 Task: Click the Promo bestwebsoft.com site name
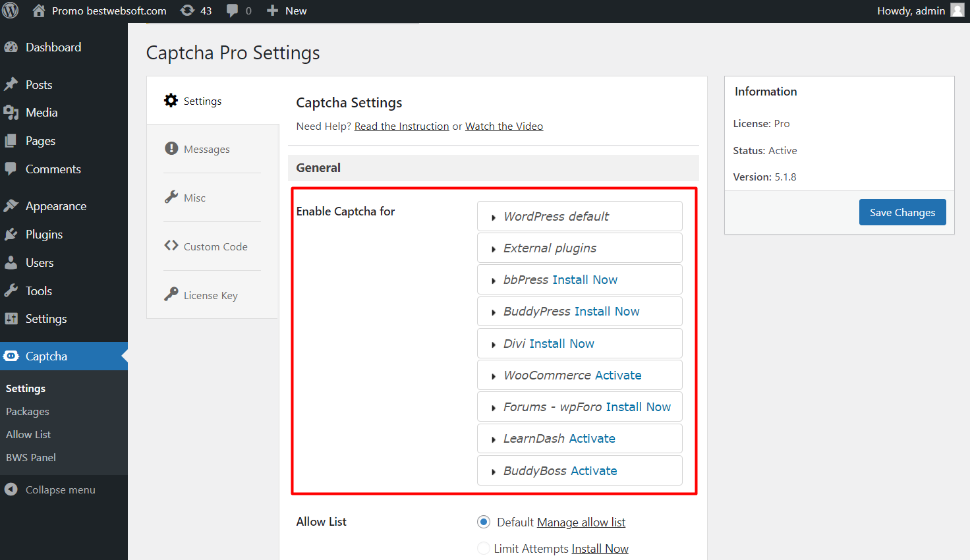(x=109, y=11)
